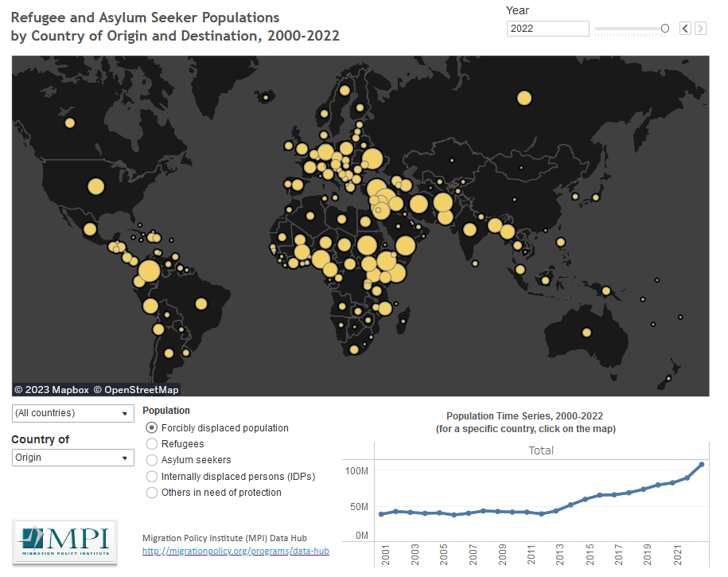This screenshot has width=728, height=577.
Task: Click inside the Year input box showing 2022
Action: tap(547, 28)
